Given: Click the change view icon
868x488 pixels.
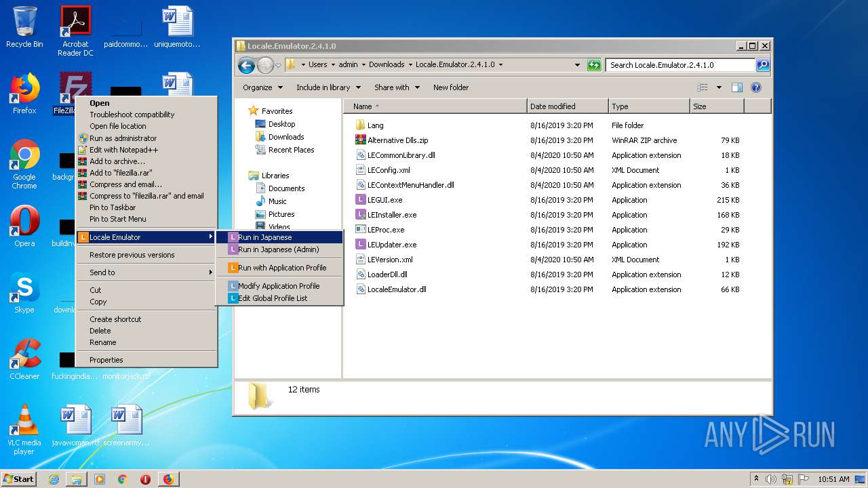Looking at the screenshot, I should (703, 87).
